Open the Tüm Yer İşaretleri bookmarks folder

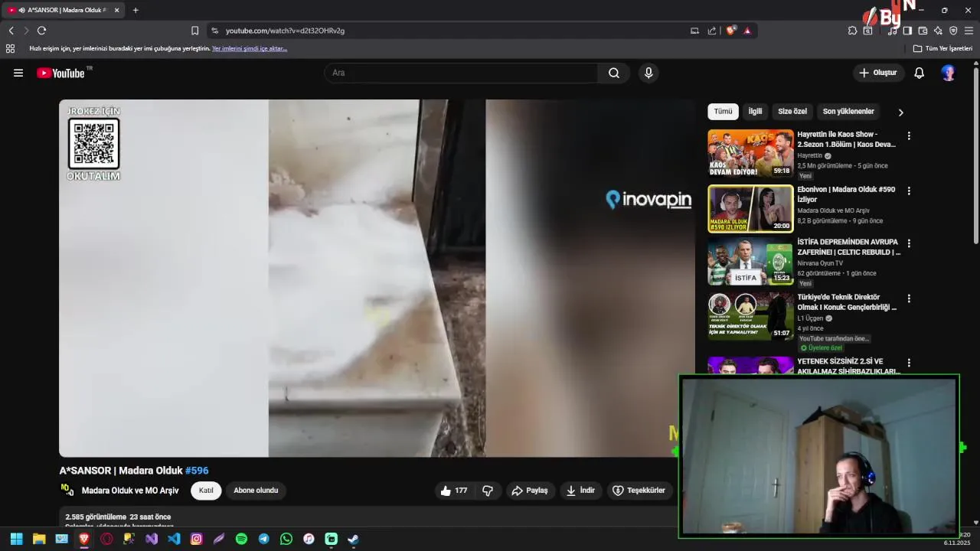point(943,48)
